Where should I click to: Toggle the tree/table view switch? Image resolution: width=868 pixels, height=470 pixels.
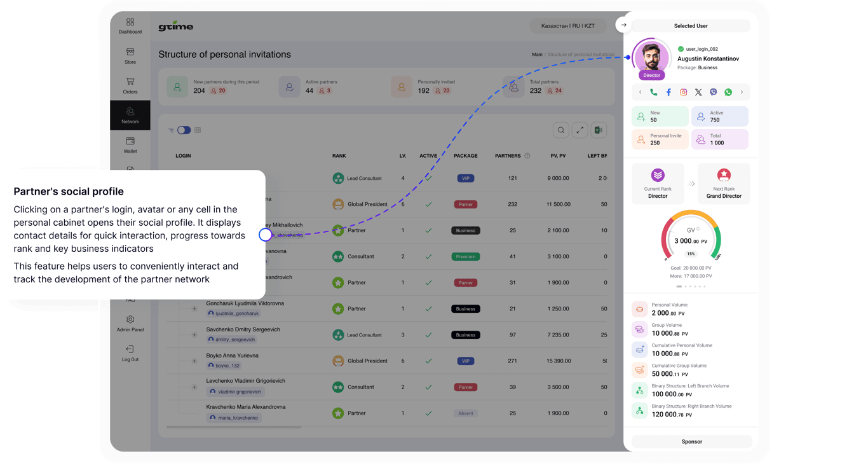pyautogui.click(x=184, y=130)
